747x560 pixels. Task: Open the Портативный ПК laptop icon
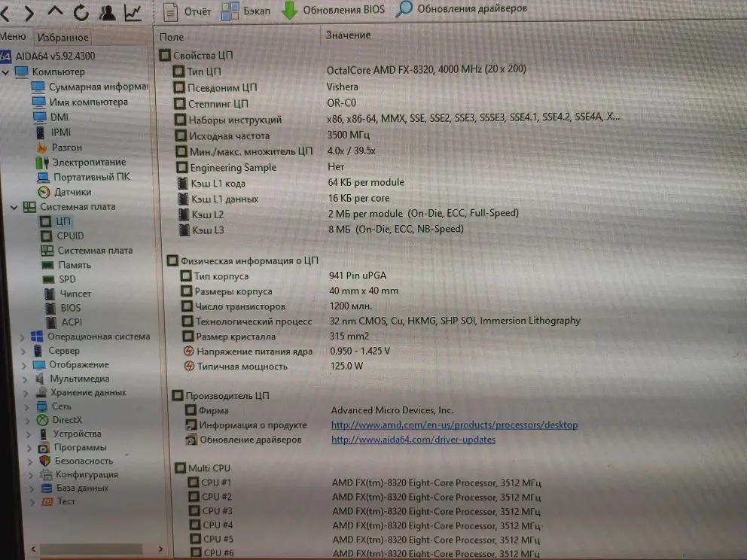click(x=44, y=178)
